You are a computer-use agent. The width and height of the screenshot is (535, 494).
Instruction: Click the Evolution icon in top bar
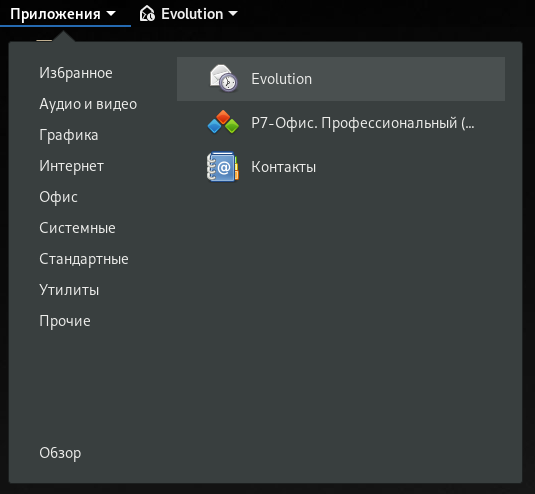click(147, 14)
